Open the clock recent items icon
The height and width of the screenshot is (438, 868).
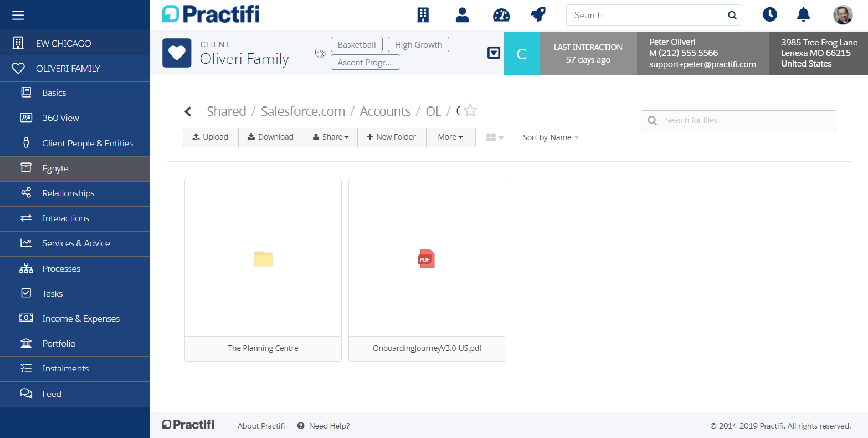(x=769, y=15)
